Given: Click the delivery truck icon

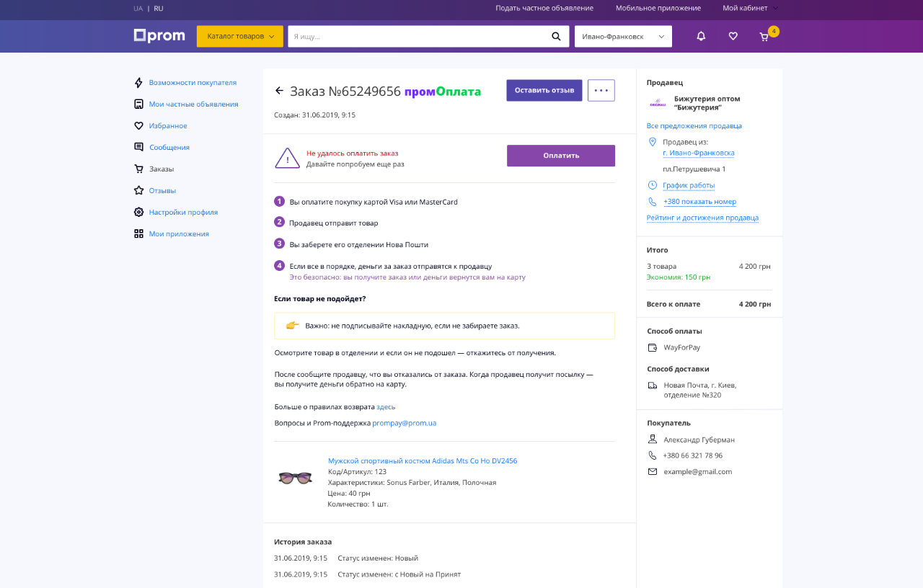Looking at the screenshot, I should pyautogui.click(x=653, y=385).
